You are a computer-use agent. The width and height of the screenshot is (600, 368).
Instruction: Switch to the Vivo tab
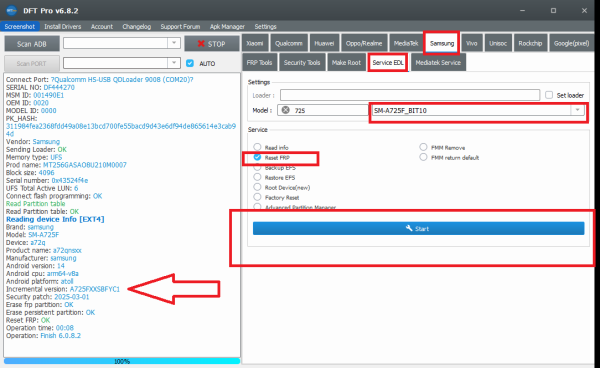pos(471,43)
